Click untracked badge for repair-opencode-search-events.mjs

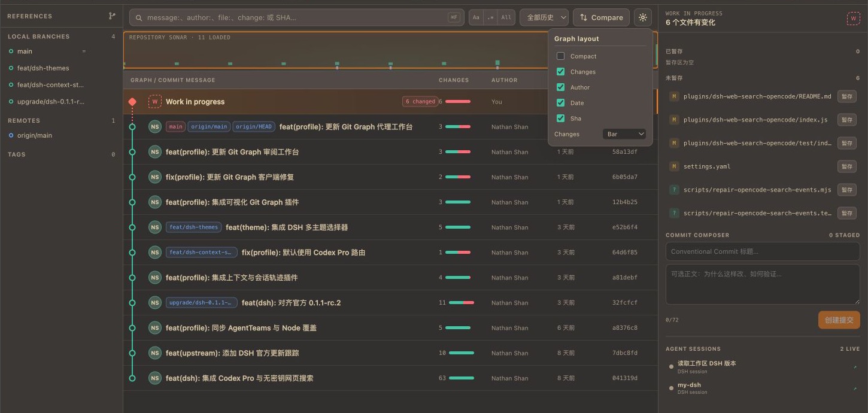coord(674,190)
